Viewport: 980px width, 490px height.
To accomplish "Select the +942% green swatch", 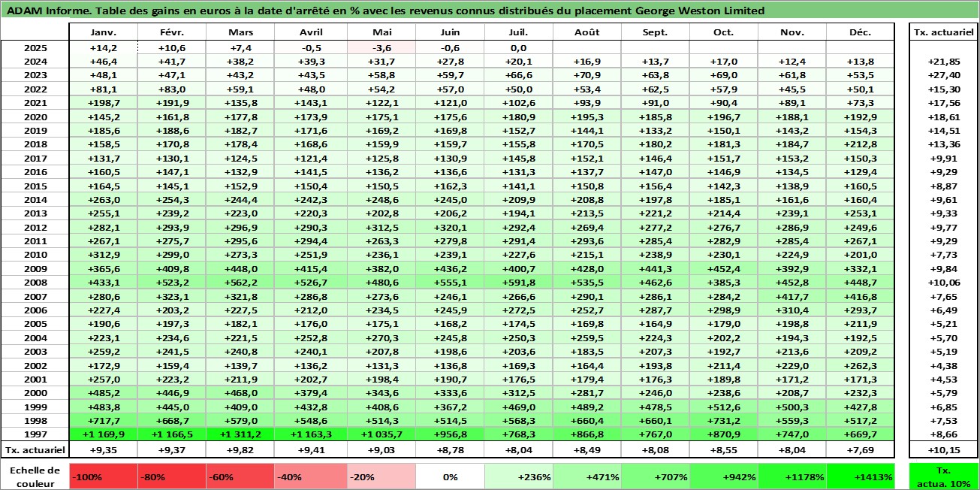I will [724, 476].
